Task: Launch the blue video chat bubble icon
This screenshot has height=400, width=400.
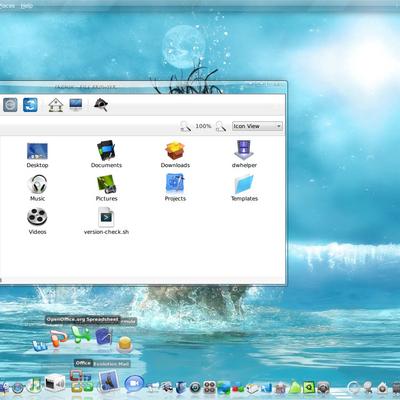Action: pyautogui.click(x=134, y=383)
